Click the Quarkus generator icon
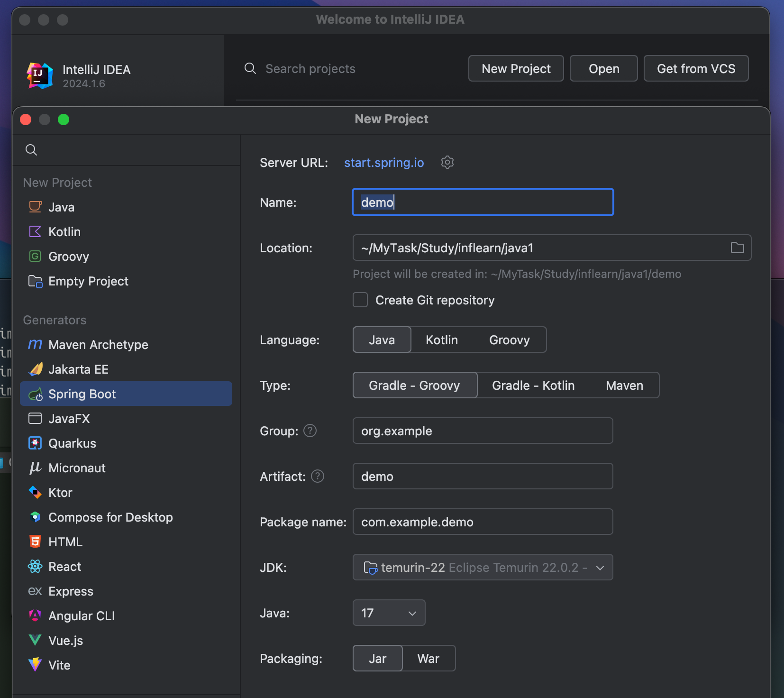784x698 pixels. 36,443
